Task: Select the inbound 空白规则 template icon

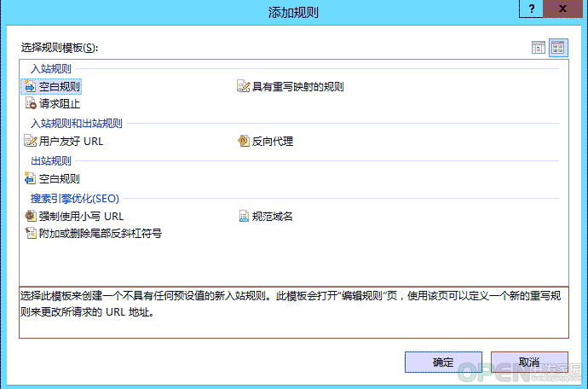Action: (x=30, y=87)
